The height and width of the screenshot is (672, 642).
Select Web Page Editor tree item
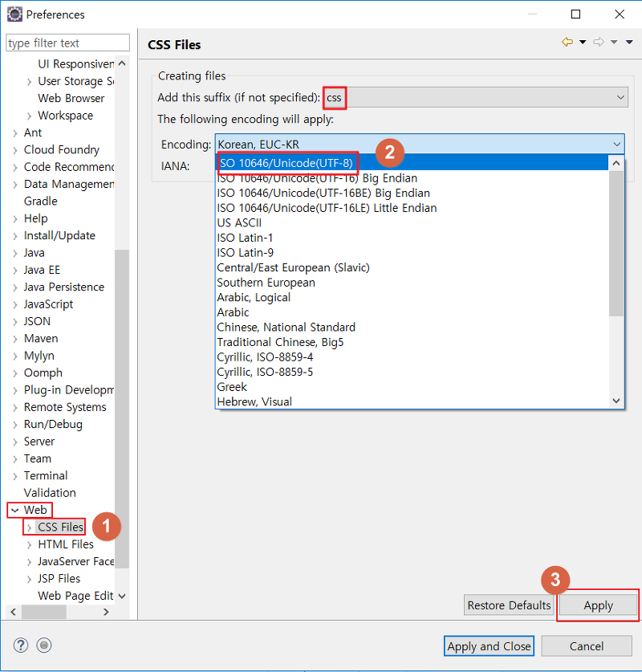[x=75, y=596]
